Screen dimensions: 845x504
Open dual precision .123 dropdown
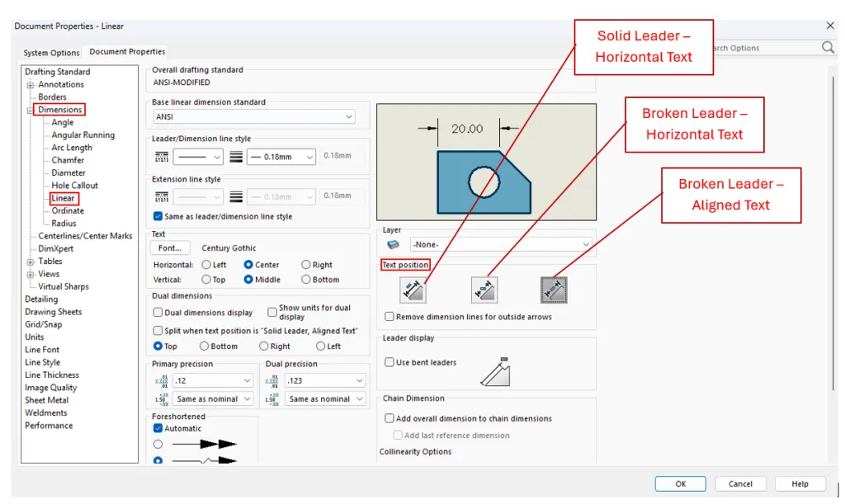pyautogui.click(x=325, y=381)
